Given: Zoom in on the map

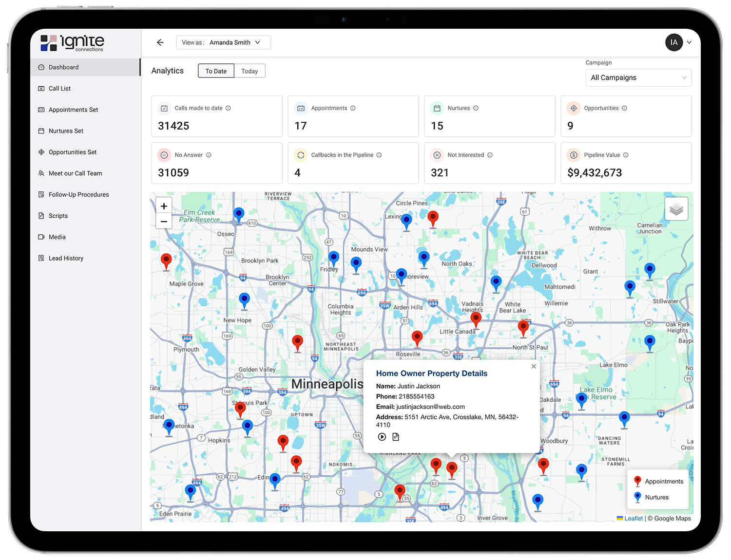Looking at the screenshot, I should (164, 206).
